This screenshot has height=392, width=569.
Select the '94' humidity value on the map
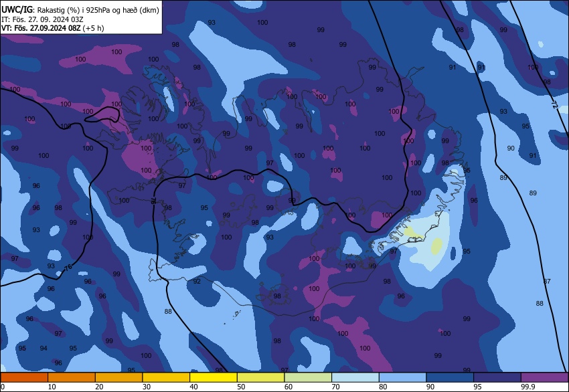tap(44, 348)
